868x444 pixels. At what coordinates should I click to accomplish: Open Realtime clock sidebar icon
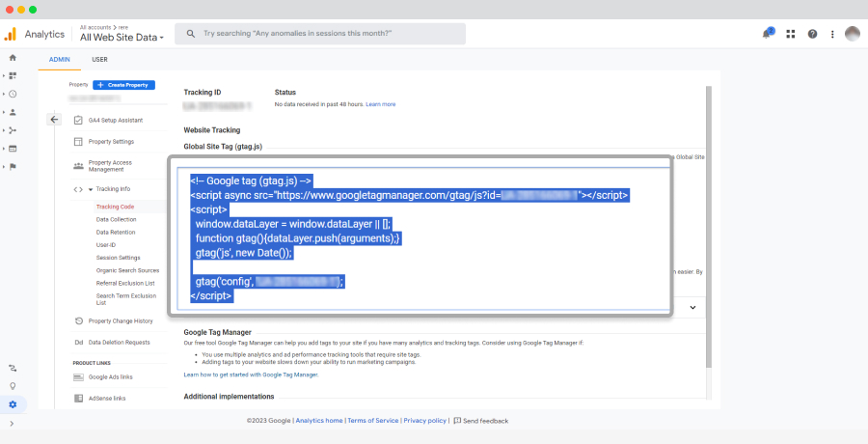[13, 95]
